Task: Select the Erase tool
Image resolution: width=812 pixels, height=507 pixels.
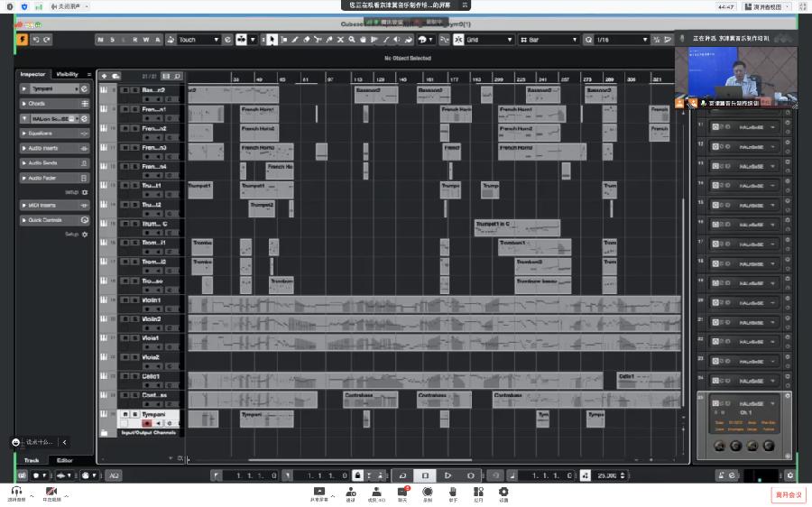Action: (307, 40)
